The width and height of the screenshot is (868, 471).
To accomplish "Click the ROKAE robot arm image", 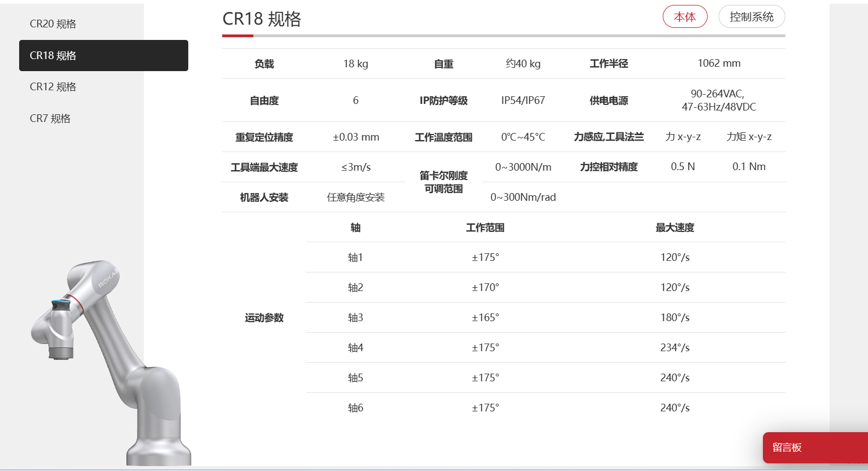I will coord(111,362).
